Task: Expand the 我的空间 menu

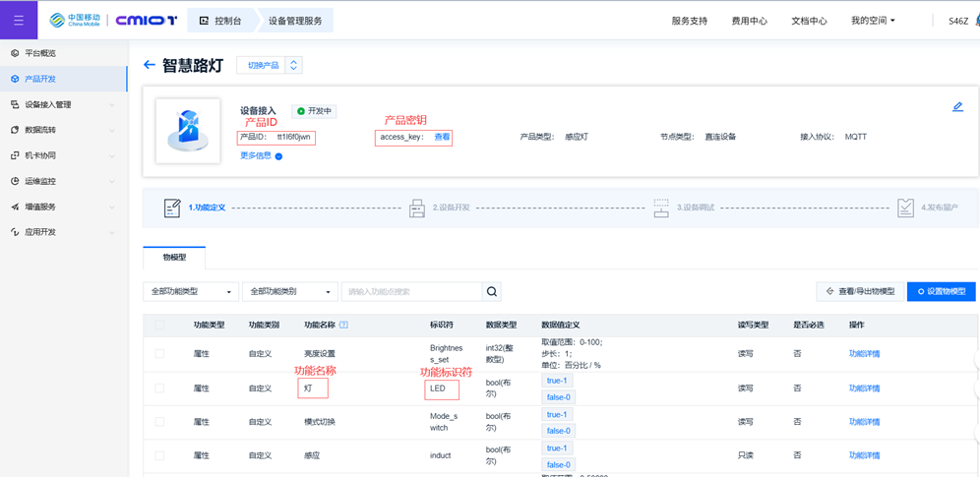Action: click(x=873, y=21)
